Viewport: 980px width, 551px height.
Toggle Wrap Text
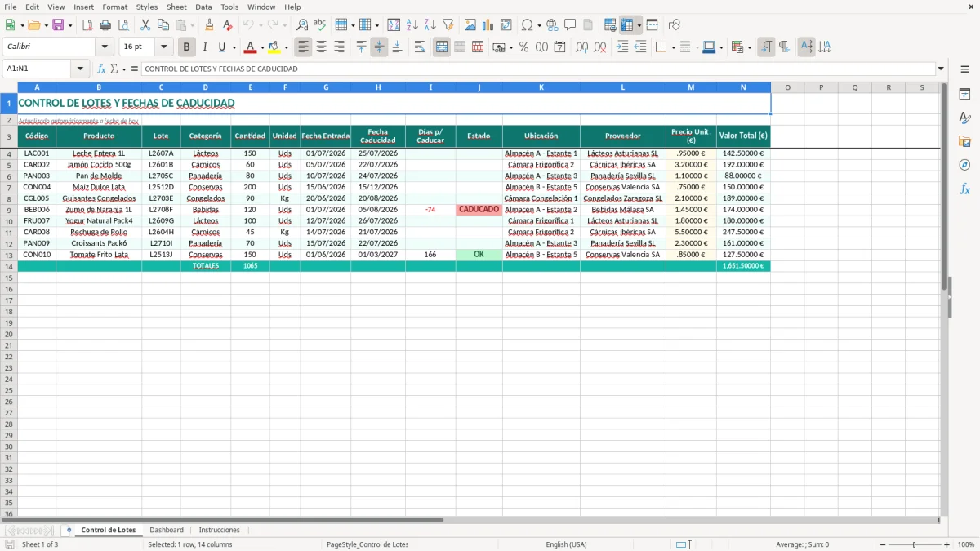point(420,47)
